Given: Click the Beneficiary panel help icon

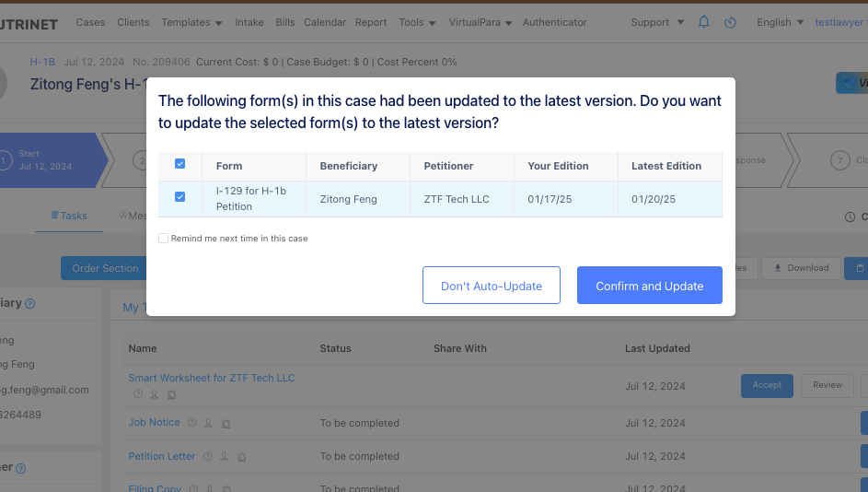Looking at the screenshot, I should [x=30, y=304].
